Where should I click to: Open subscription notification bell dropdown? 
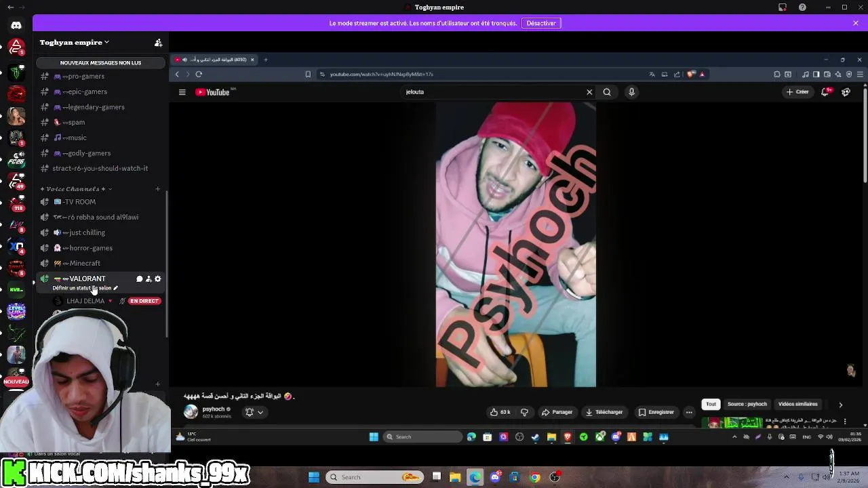[x=254, y=412]
